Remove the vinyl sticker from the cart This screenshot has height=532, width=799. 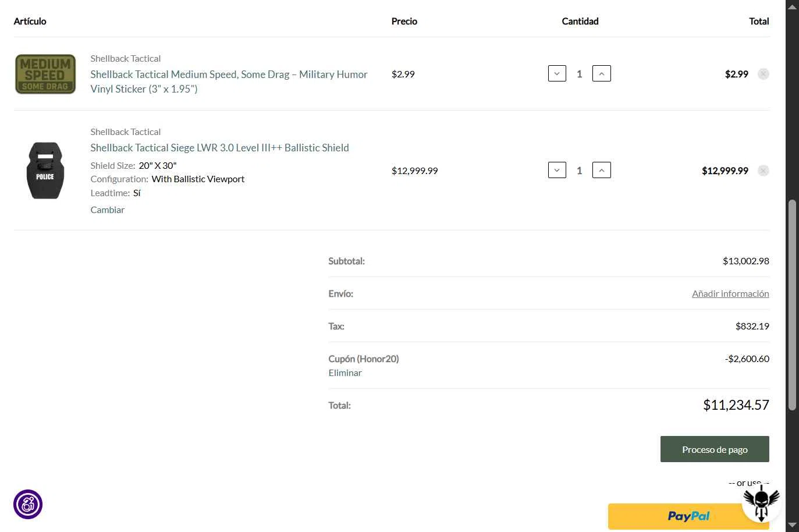(764, 74)
